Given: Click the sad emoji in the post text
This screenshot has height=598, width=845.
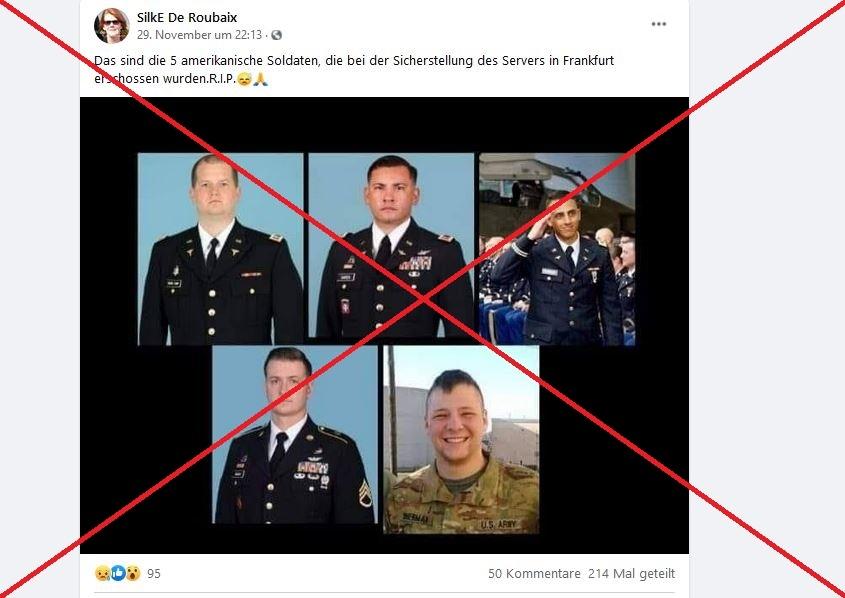Looking at the screenshot, I should coord(244,79).
